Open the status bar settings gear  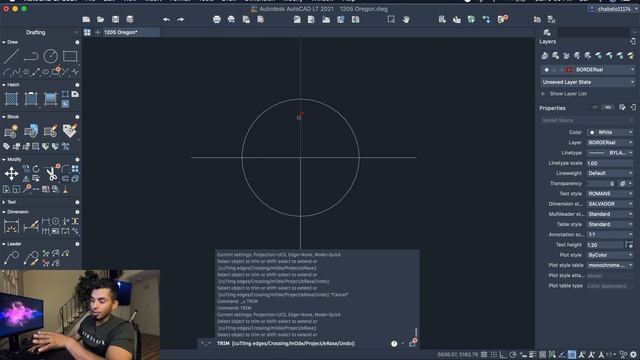point(633,354)
